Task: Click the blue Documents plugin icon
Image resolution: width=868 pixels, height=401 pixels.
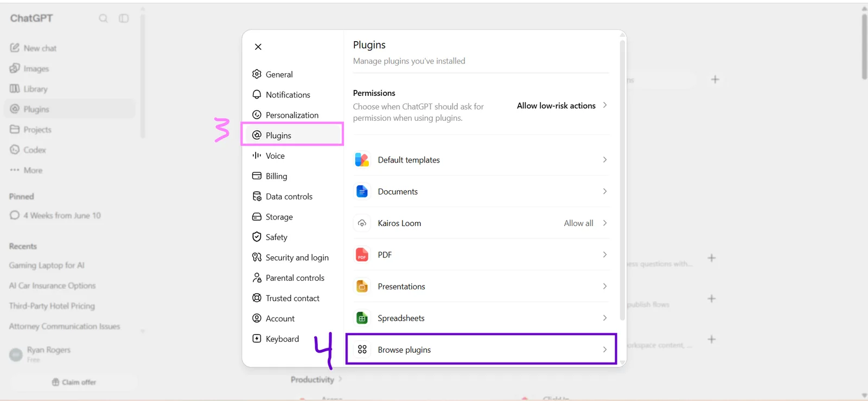Action: click(x=362, y=191)
